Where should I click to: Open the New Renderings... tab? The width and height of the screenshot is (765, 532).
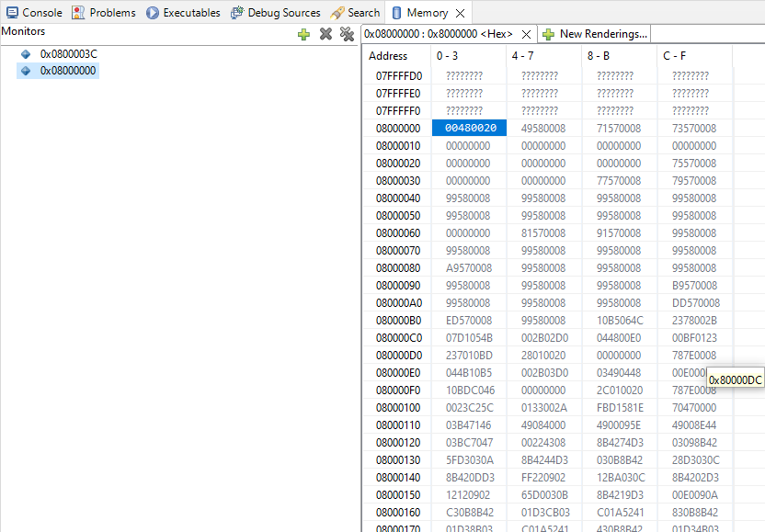[x=594, y=34]
